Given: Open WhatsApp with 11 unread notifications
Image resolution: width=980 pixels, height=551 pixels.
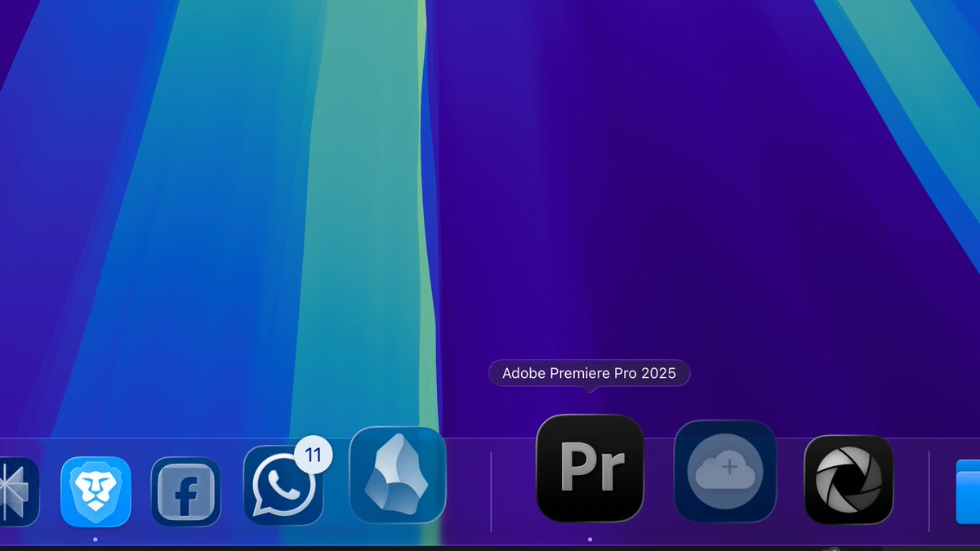Looking at the screenshot, I should click(x=283, y=485).
